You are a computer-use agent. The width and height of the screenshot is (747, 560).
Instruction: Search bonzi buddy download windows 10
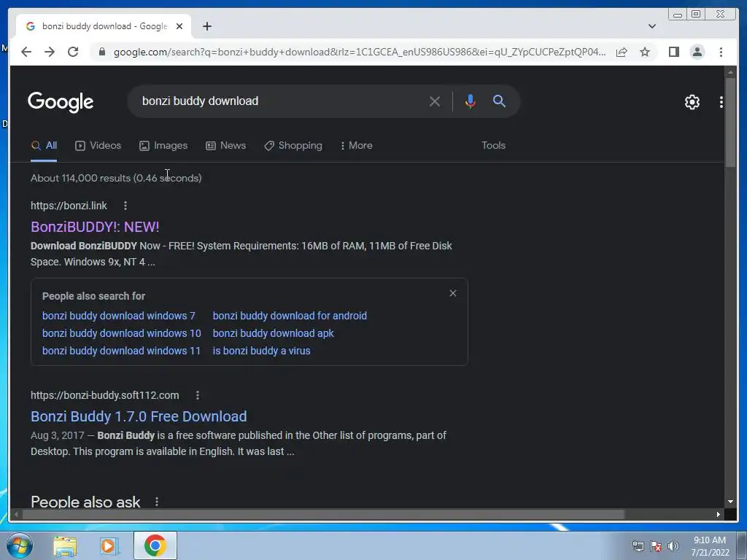pos(122,333)
